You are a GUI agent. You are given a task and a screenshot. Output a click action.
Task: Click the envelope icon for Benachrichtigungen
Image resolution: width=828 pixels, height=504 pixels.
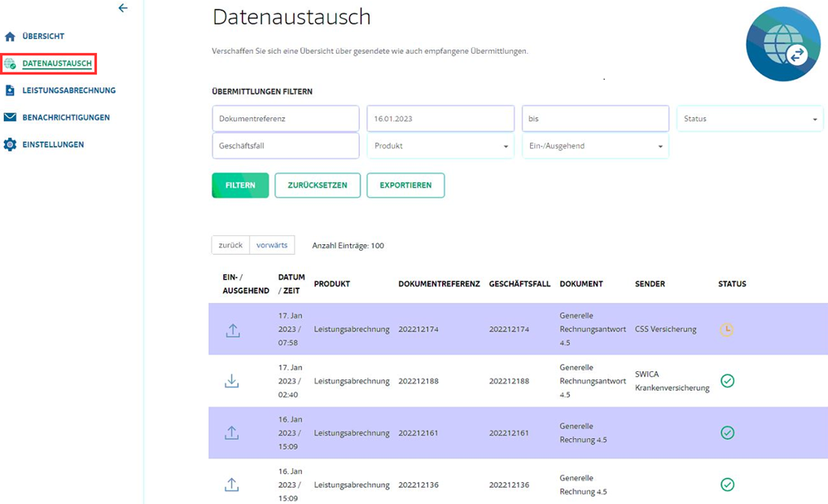pos(10,117)
